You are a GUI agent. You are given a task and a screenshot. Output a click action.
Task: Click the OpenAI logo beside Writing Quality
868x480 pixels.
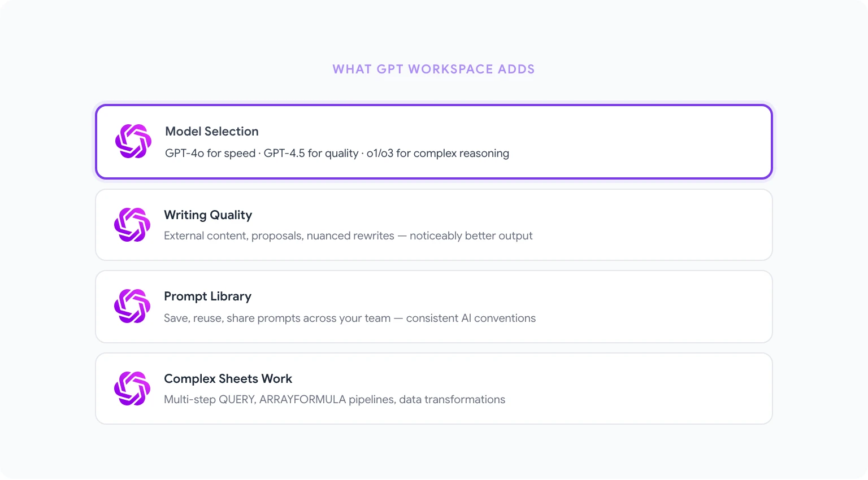point(132,224)
